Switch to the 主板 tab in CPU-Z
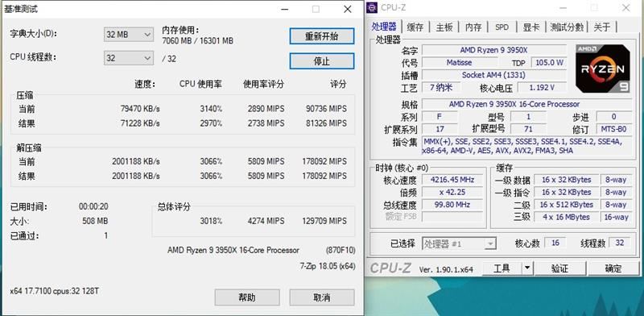The image size is (644, 316). (x=444, y=27)
